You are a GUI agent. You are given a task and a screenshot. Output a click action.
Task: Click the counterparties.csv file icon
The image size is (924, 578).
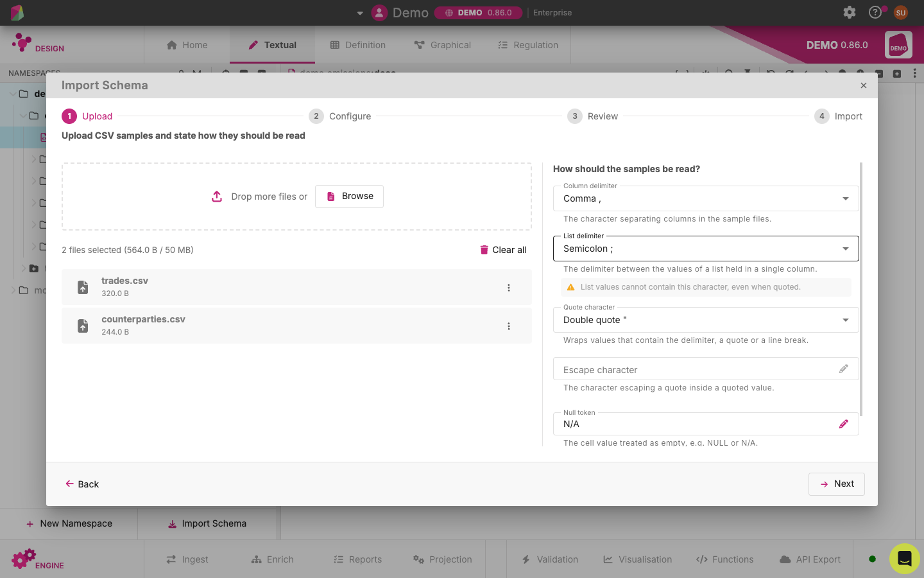(x=83, y=326)
